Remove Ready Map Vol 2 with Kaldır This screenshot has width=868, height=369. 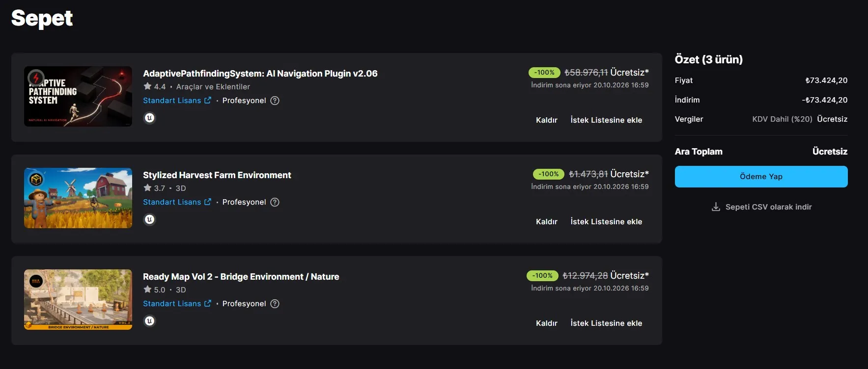547,323
